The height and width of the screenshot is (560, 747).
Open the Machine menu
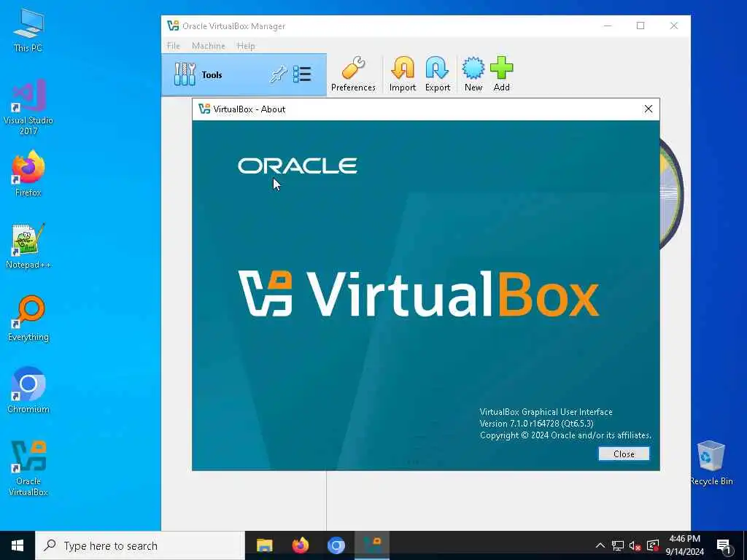[x=208, y=46]
